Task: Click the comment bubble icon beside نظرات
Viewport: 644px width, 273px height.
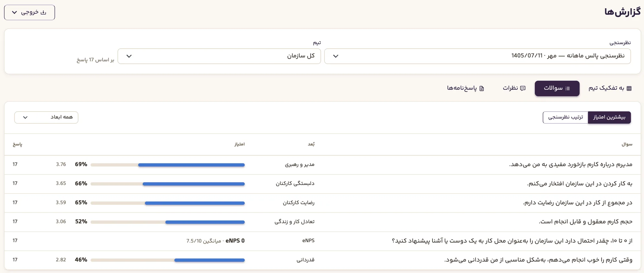Action: tap(523, 88)
